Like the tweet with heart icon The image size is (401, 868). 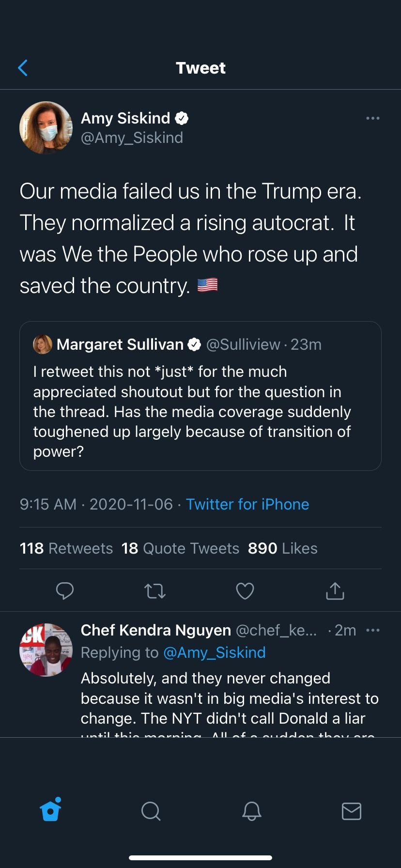[245, 591]
